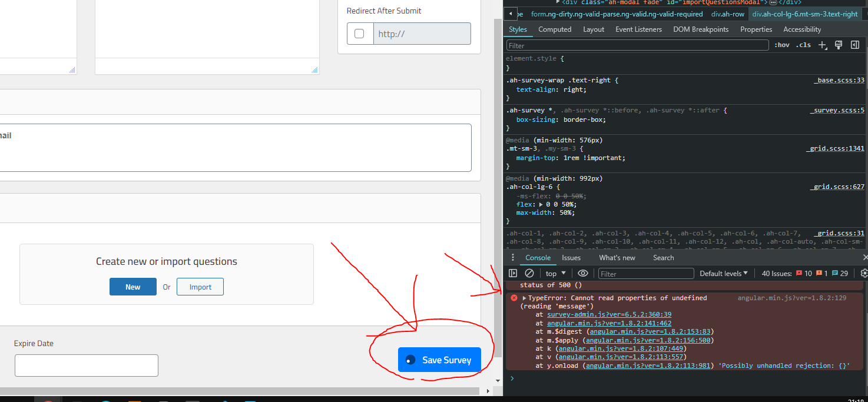Open survey-admin.js 360:39 stack link
This screenshot has height=402, width=868.
click(x=609, y=314)
